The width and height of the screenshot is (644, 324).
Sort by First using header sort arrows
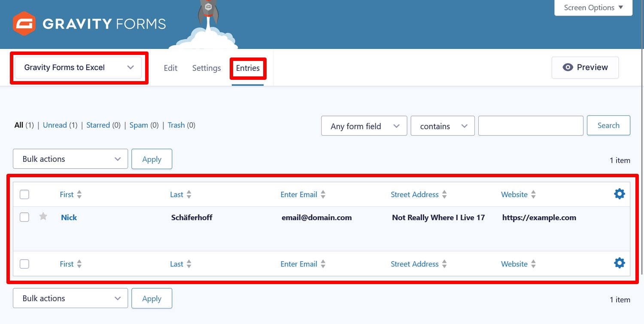click(79, 194)
